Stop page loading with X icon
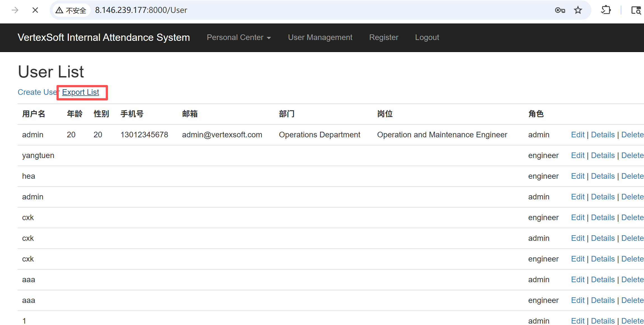The height and width of the screenshot is (325, 644). click(35, 10)
